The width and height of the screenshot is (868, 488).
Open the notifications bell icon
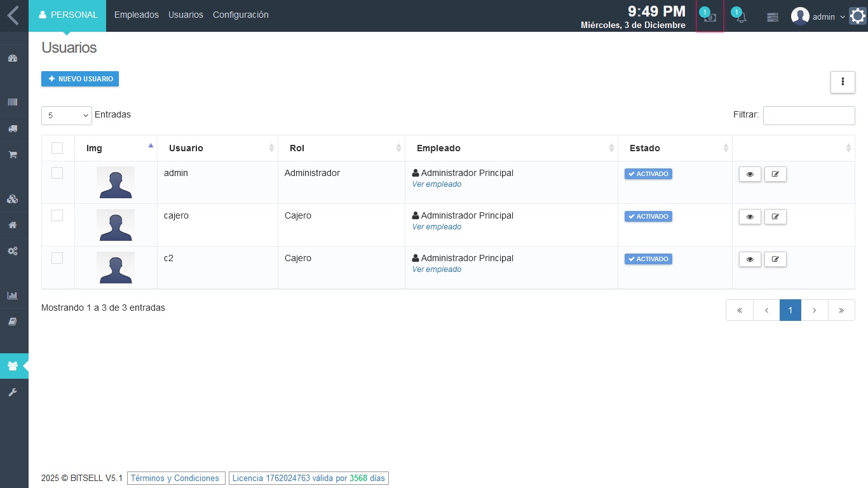pos(740,17)
